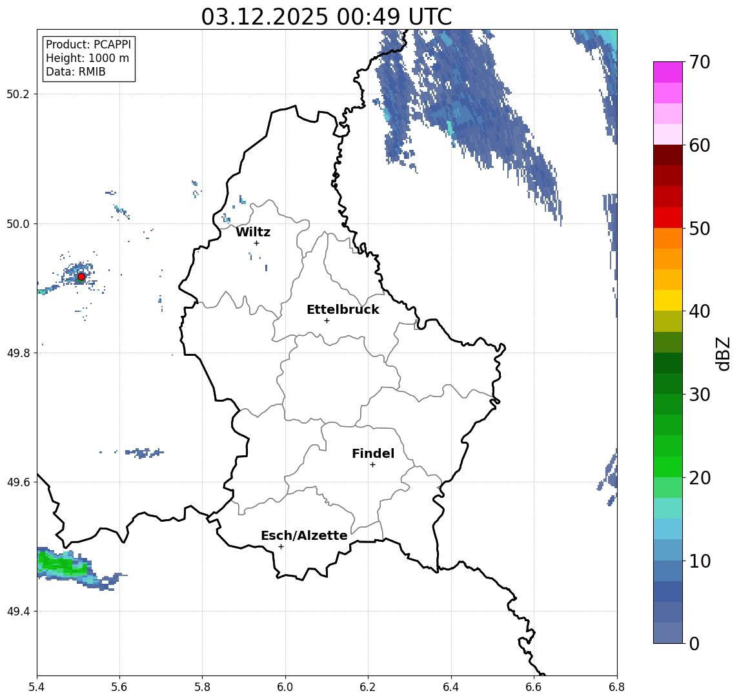Click the latitude tick label 50.2

(18, 94)
